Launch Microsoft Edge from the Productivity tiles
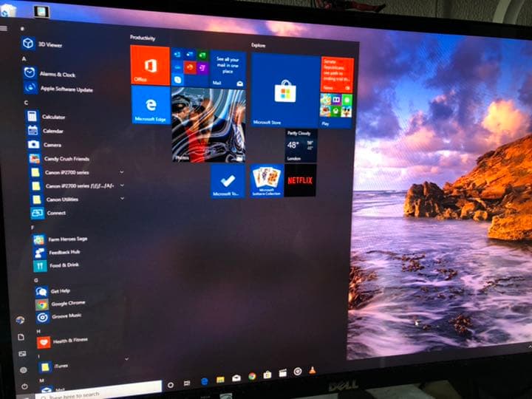 tap(150, 104)
